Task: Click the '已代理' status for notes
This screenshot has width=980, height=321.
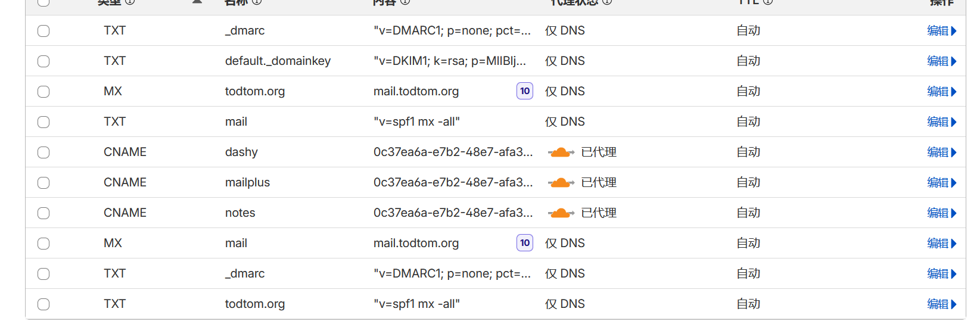Action: click(599, 213)
